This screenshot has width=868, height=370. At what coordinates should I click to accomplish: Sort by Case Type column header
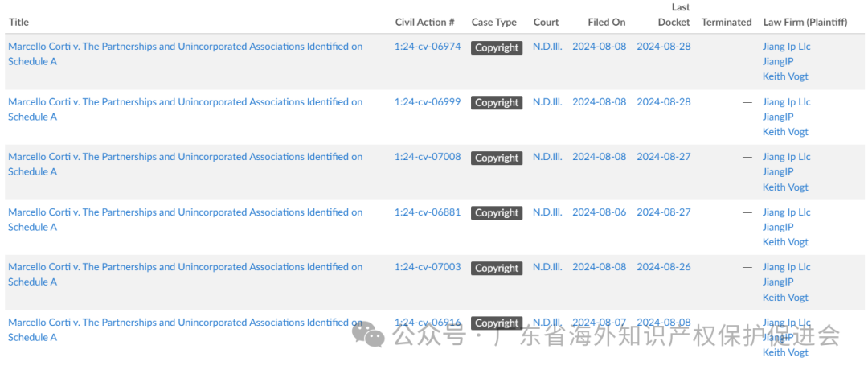(493, 23)
